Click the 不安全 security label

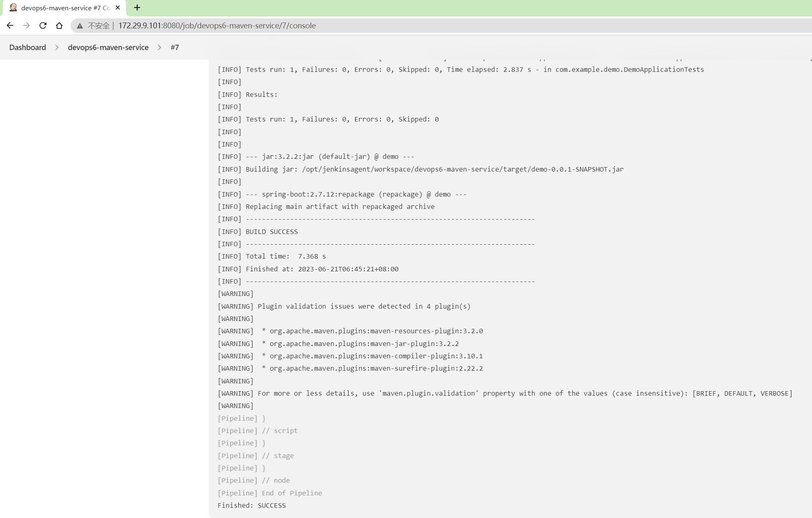[x=99, y=26]
